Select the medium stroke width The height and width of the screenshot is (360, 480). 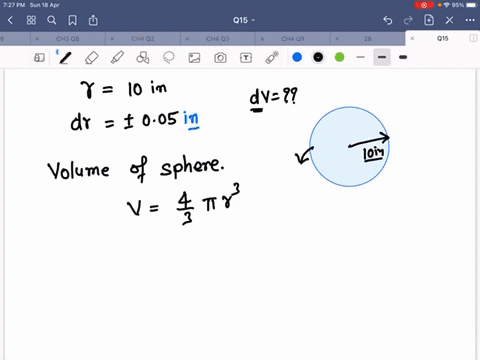382,57
